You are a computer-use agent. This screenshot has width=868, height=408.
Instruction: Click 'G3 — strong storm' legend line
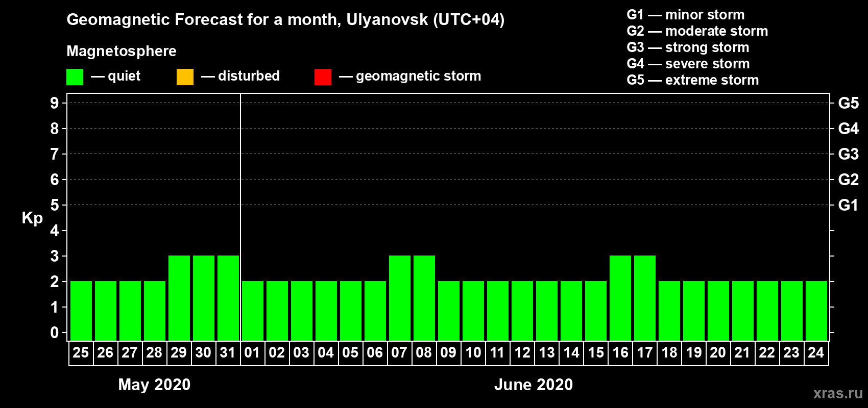click(688, 47)
